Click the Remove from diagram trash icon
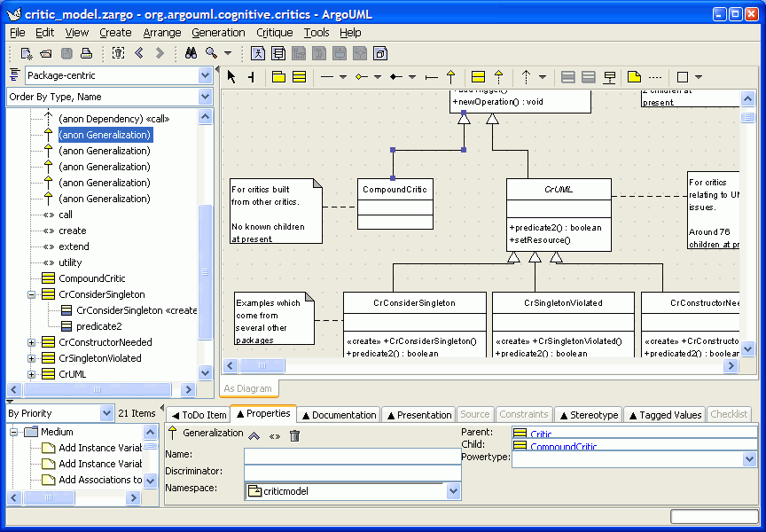 coord(118,53)
